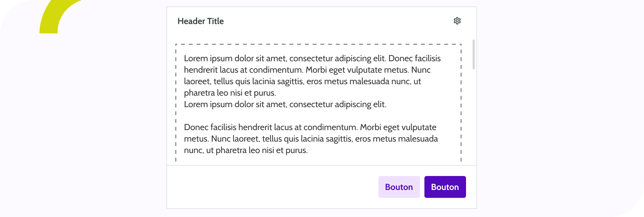Click the second 'Lorem ipsum dolor sit amet' line
This screenshot has width=644, height=217.
285,104
